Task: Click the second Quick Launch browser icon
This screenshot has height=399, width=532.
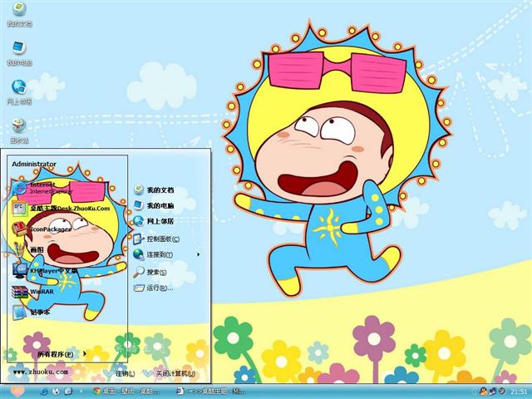Action: coord(56,392)
